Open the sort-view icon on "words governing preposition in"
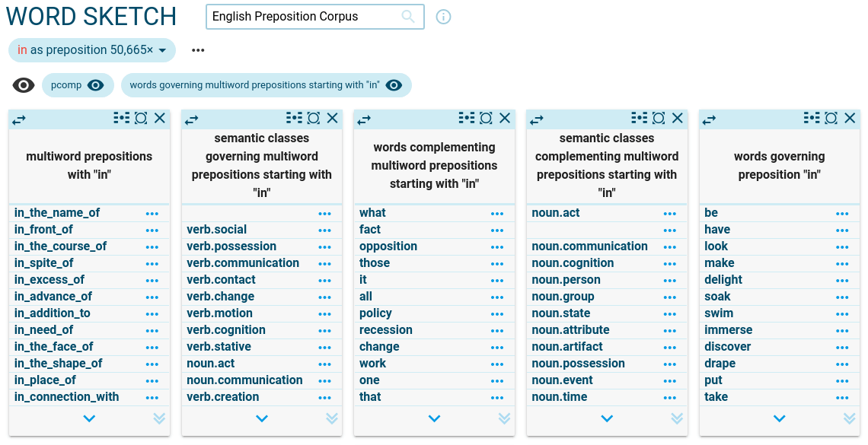 [x=810, y=118]
